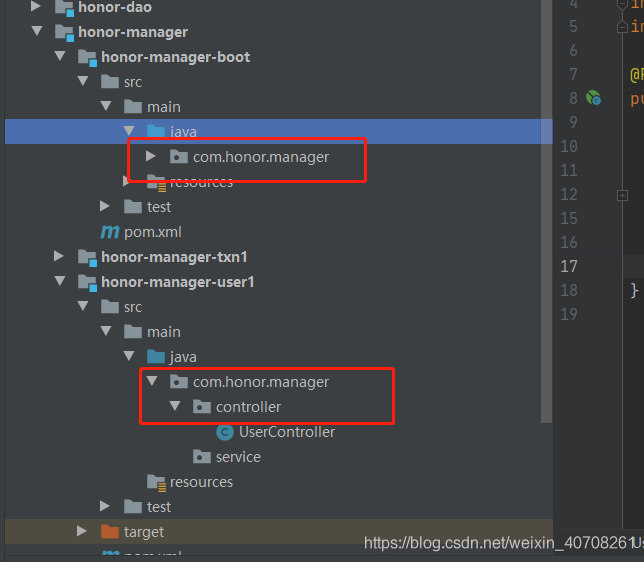Click the run gutter icon on line 8
Viewport: 644px width, 562px height.
tap(594, 98)
